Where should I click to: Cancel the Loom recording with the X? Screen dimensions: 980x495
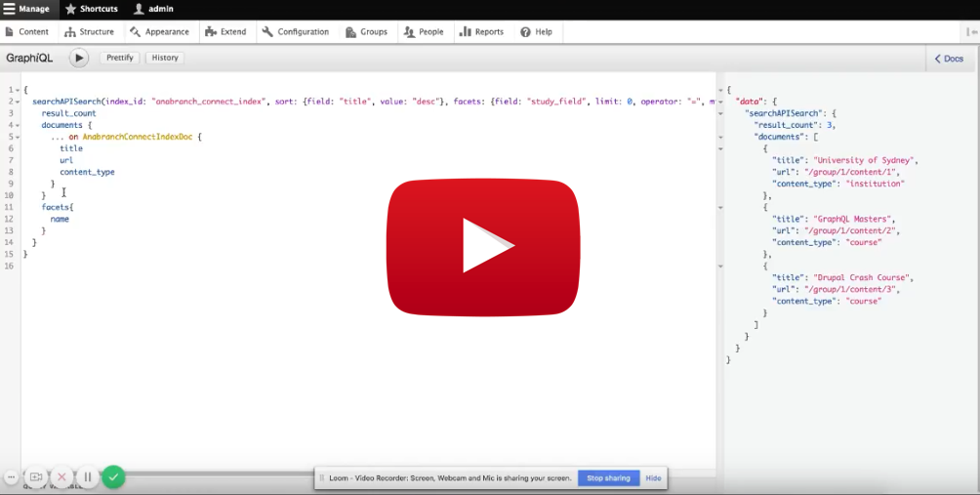point(61,476)
